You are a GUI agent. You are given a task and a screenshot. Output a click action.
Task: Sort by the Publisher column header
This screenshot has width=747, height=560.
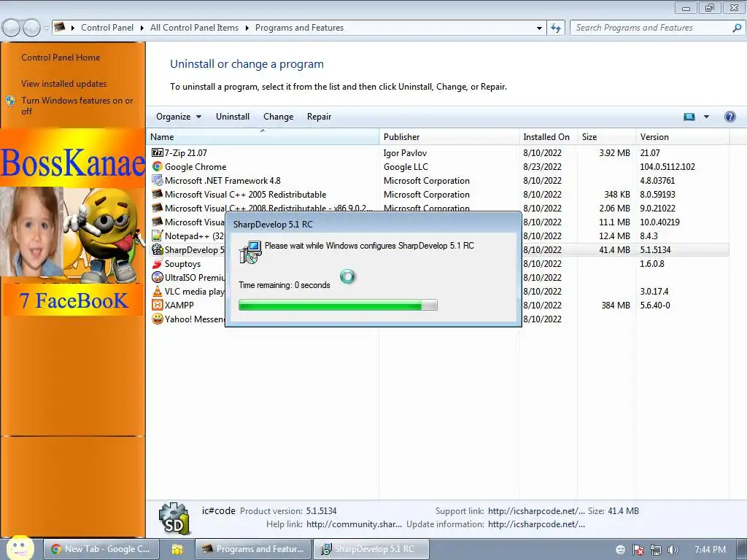tap(449, 136)
